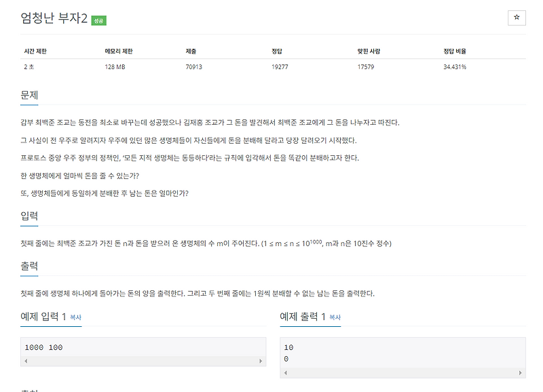The width and height of the screenshot is (543, 392).
Task: Open the problem title 엄청난 부자2
Action: coord(53,20)
